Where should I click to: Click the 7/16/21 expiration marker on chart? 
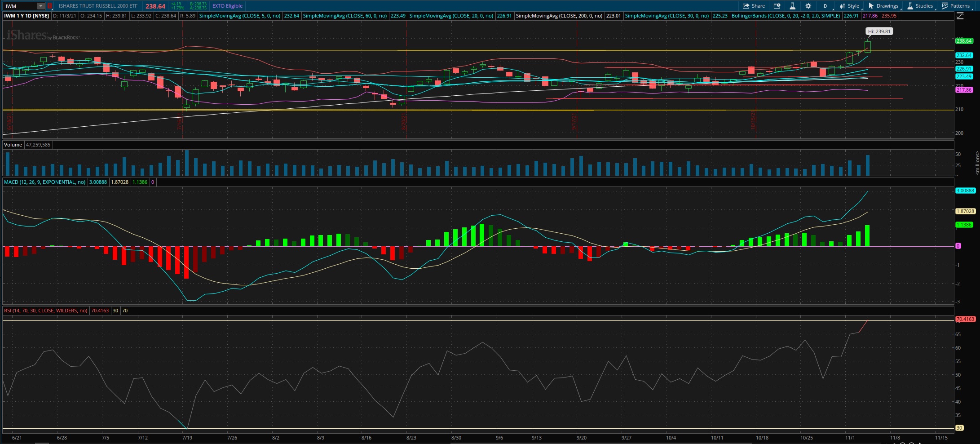[180, 121]
